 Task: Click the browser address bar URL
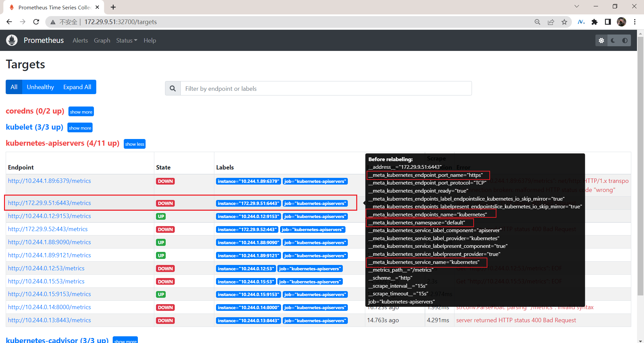click(120, 22)
